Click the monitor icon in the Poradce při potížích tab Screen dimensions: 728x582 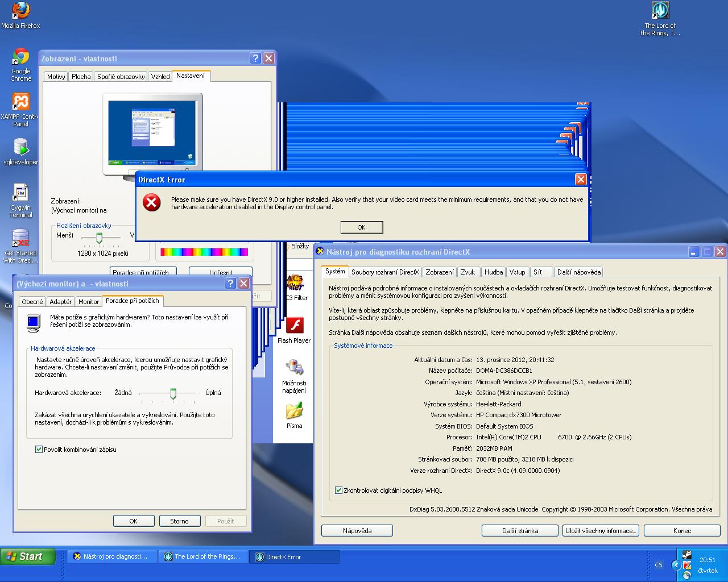pyautogui.click(x=33, y=322)
